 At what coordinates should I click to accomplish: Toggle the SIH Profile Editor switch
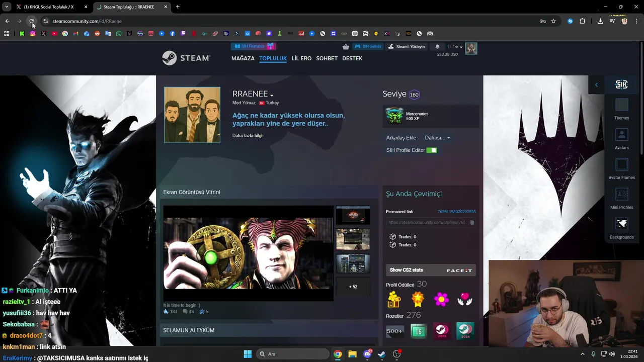(432, 150)
